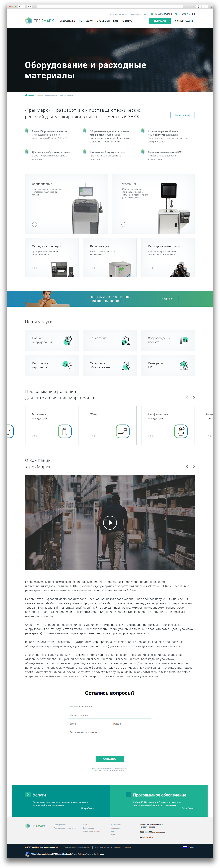Toggle the browser sidebar icon
Image resolution: width=220 pixels, height=868 pixels.
pyautogui.click(x=30, y=6)
